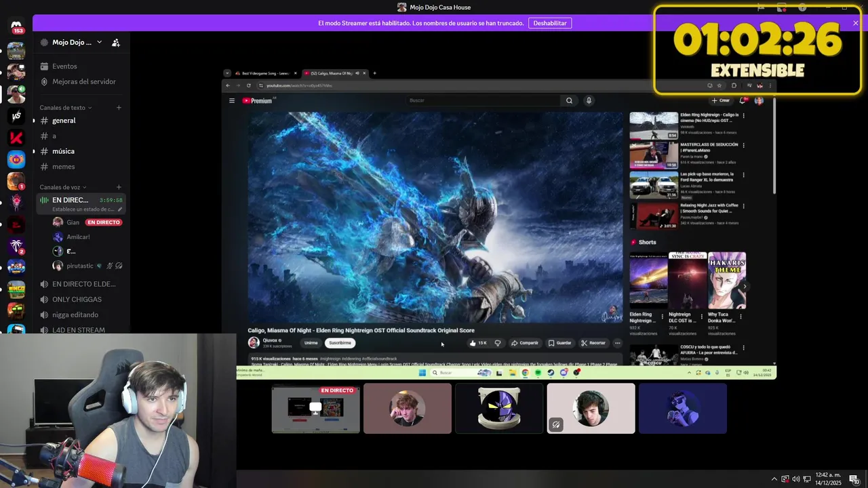Viewport: 868px width, 488px height.
Task: Open Hakari's Theme short thumbnail
Action: click(x=727, y=281)
